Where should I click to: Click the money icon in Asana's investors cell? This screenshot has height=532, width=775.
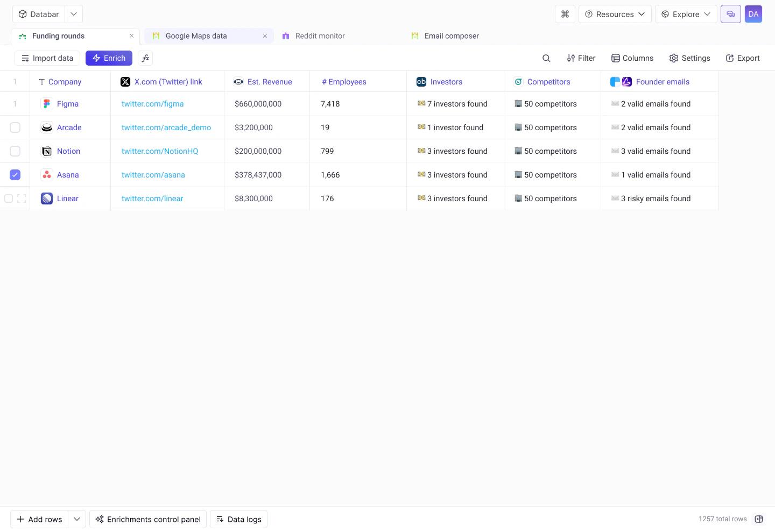coord(421,175)
